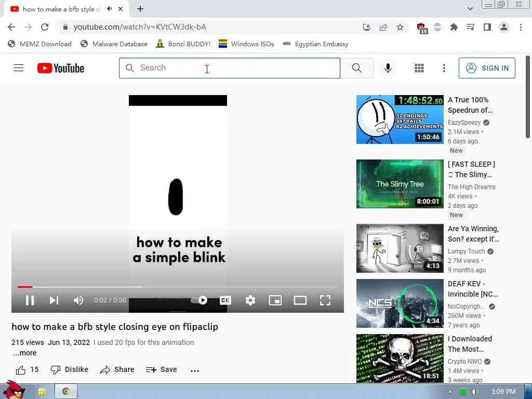Viewport: 532px width, 399px height.
Task: Open Are Ya Winning, Son? video title
Action: click(473, 234)
